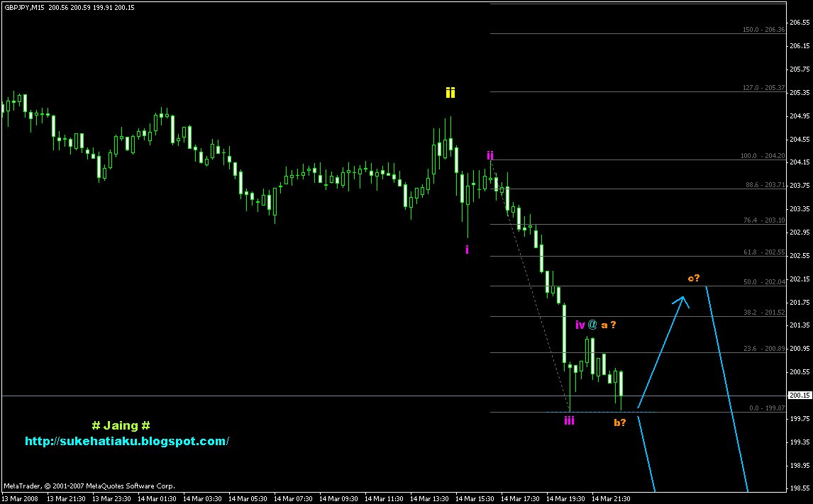The height and width of the screenshot is (504, 813).
Task: Click the "100.0 - 204.20" Fibonacci level label
Action: coord(764,155)
